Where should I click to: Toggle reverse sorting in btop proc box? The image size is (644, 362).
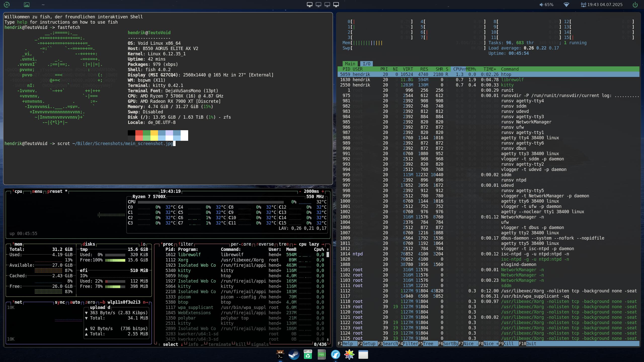(265, 244)
